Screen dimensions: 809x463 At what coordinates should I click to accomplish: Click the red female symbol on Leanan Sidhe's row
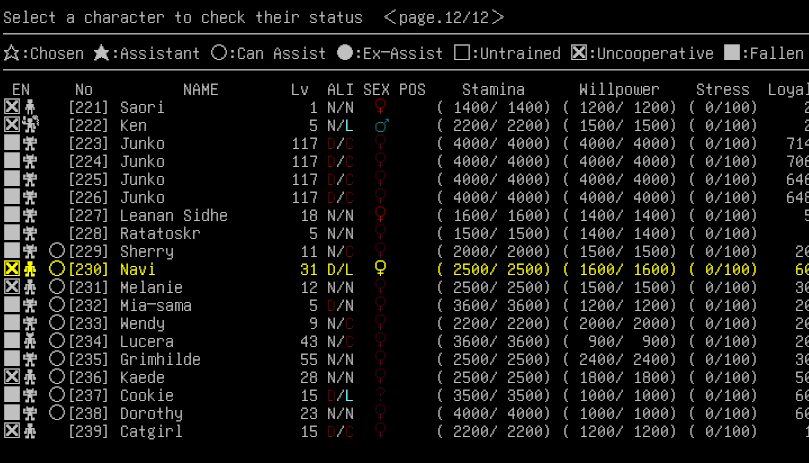pos(380,215)
